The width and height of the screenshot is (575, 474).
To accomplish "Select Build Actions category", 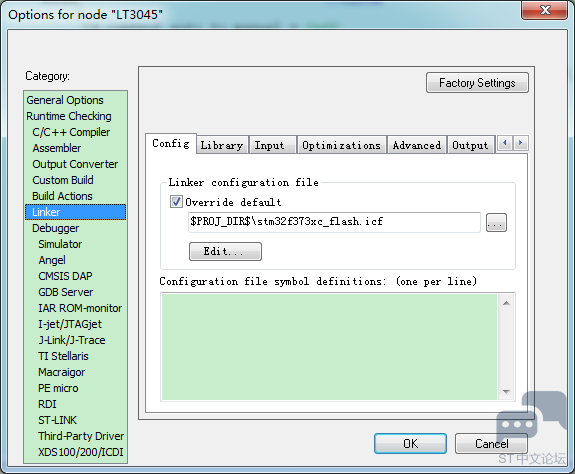I will point(62,196).
